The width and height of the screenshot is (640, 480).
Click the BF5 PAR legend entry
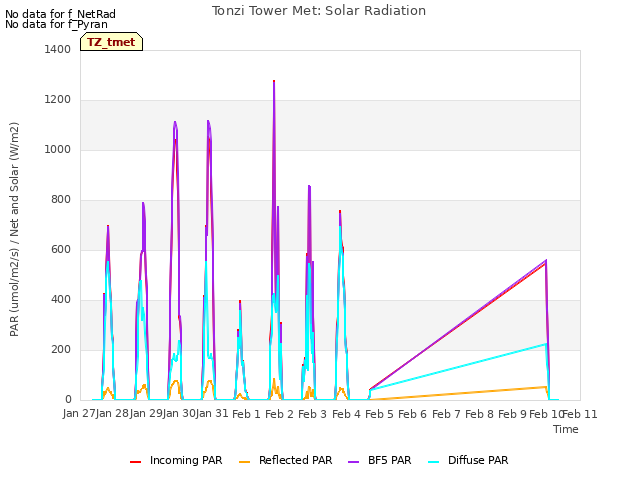click(x=380, y=460)
